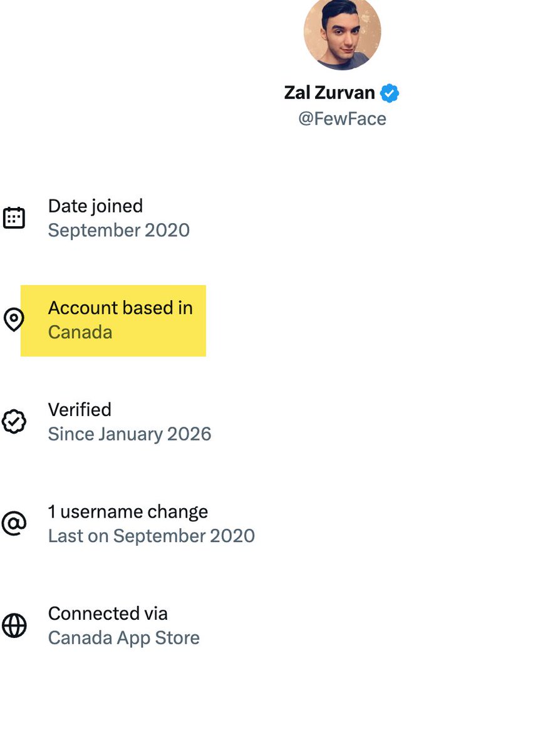Click the September 2020 joined date
This screenshot has width=560, height=752.
(x=119, y=230)
